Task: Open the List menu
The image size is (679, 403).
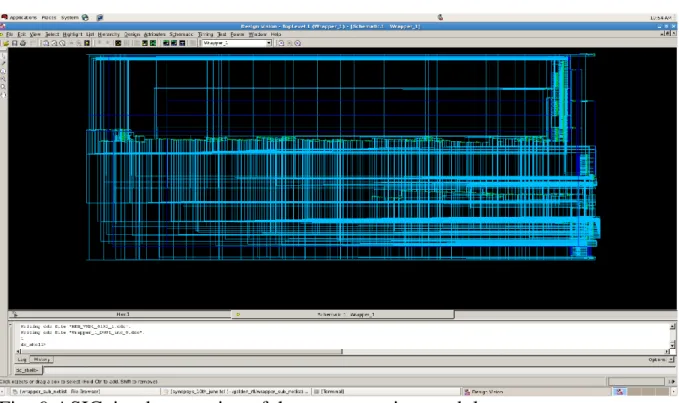Action: 90,34
